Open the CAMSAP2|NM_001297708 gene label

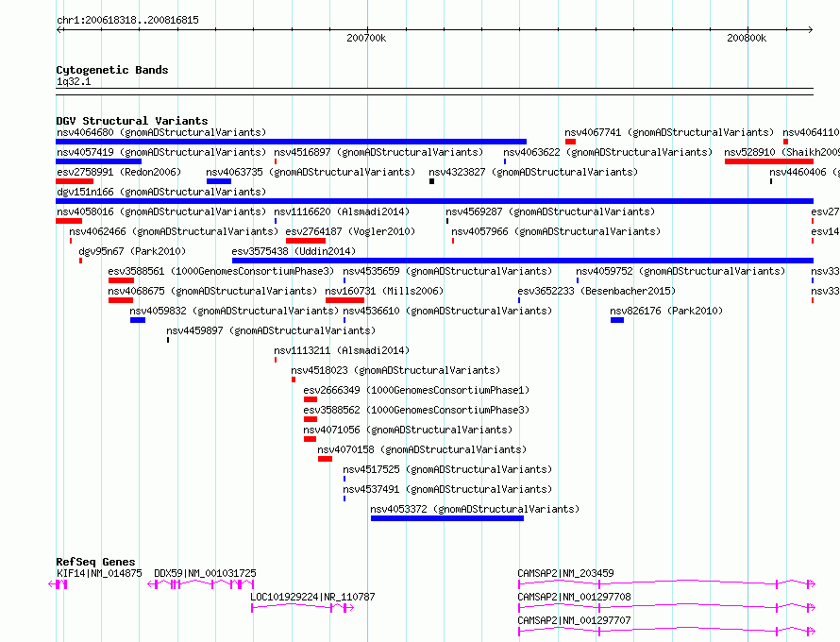click(574, 597)
